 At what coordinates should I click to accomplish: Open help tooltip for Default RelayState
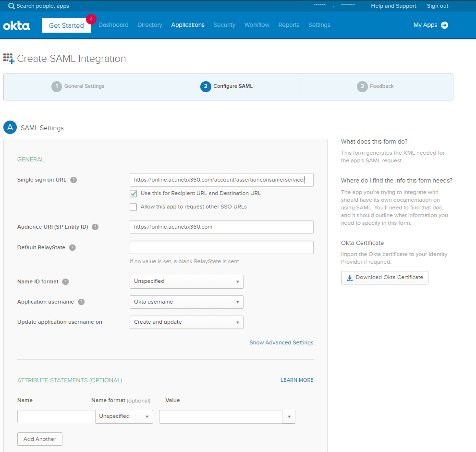click(x=72, y=248)
